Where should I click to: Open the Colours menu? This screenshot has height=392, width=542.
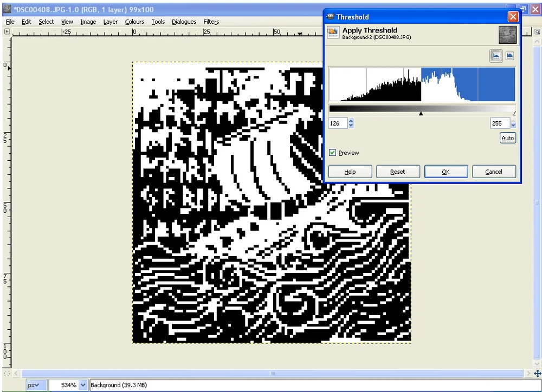point(134,22)
